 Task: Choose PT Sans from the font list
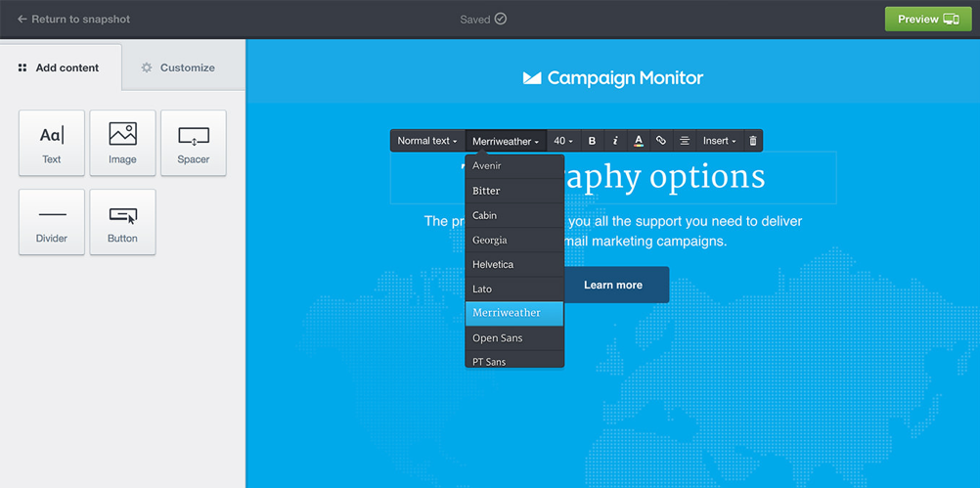[x=514, y=359]
